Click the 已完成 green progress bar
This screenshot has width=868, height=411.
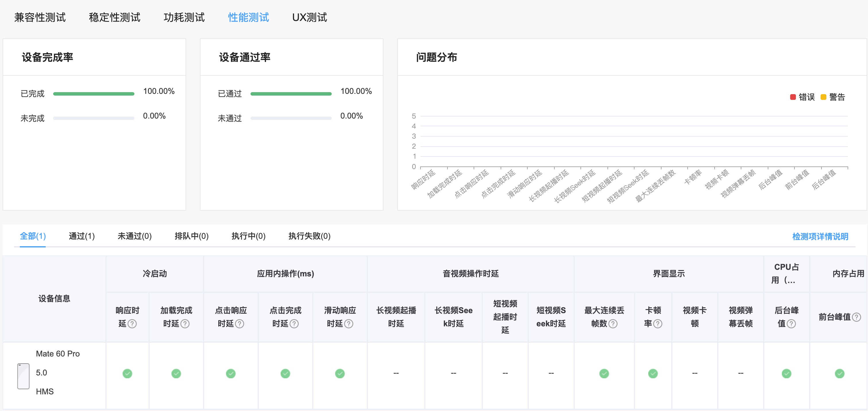(94, 94)
